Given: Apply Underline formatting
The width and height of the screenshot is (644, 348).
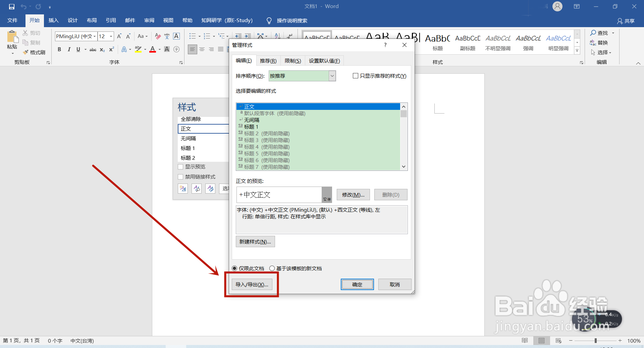Looking at the screenshot, I should (78, 50).
